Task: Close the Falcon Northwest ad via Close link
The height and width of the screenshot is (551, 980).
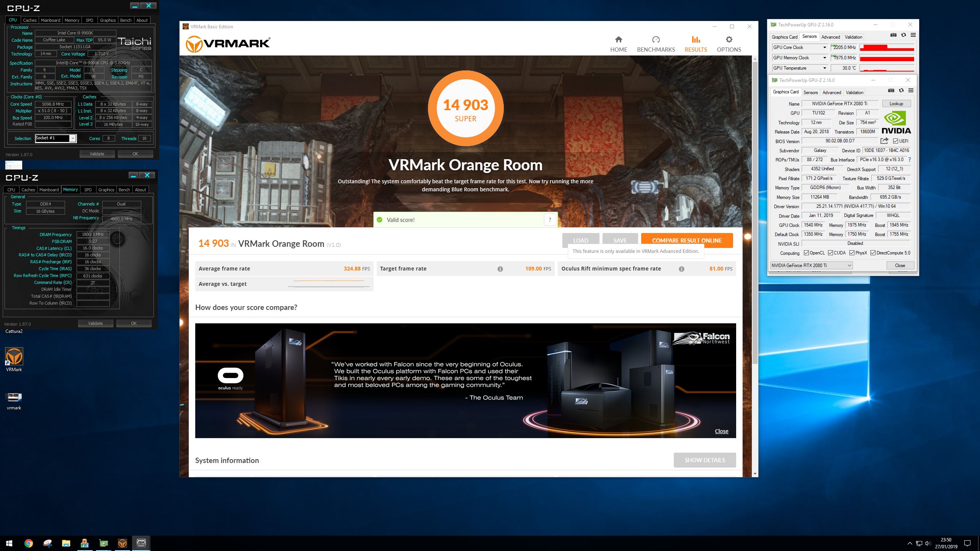Action: tap(722, 431)
